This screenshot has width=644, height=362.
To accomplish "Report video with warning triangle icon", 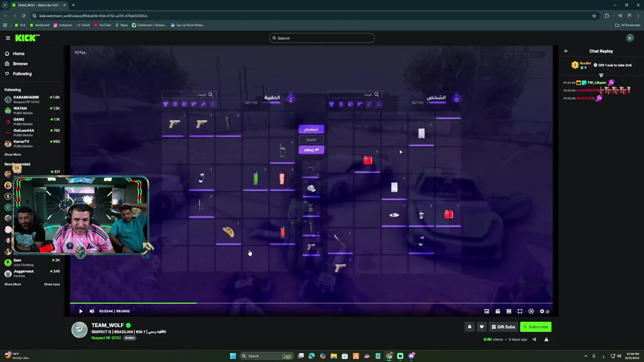I will coord(546,339).
